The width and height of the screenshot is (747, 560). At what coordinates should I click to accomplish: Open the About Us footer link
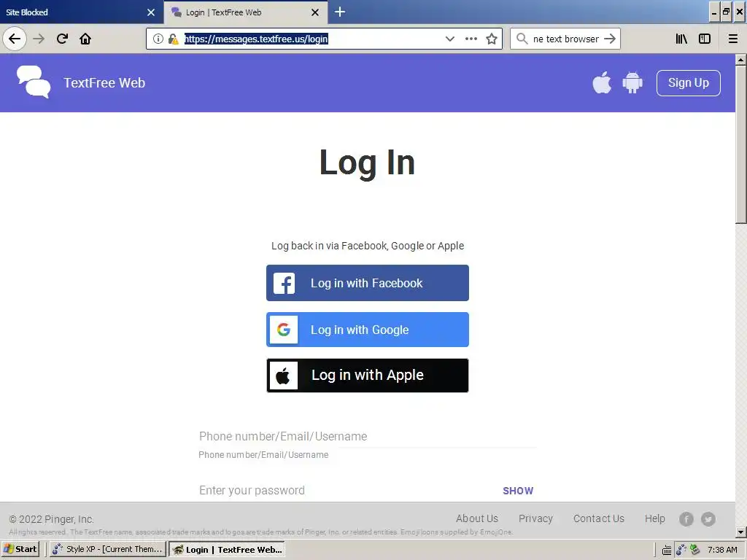point(477,518)
